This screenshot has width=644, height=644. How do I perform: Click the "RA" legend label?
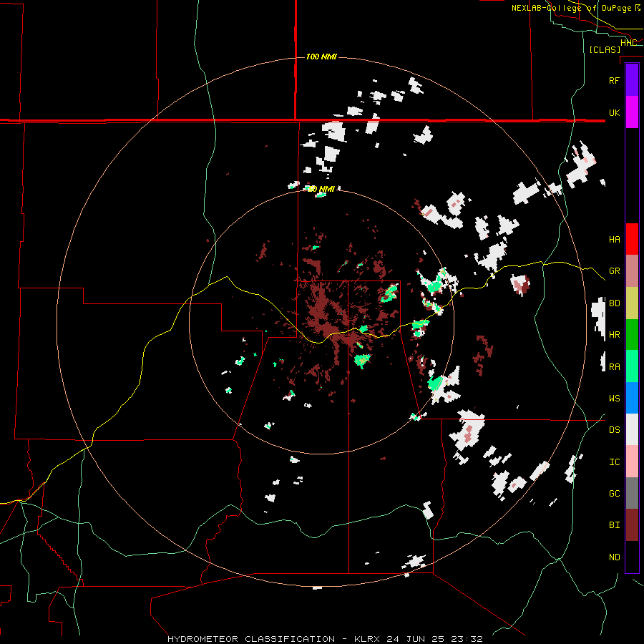pos(614,367)
